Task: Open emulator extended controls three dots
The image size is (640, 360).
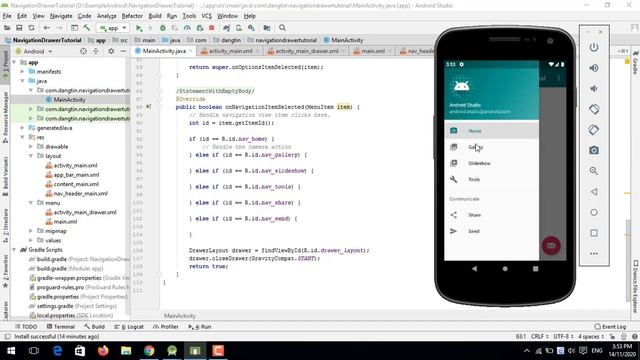Action: pyautogui.click(x=594, y=253)
